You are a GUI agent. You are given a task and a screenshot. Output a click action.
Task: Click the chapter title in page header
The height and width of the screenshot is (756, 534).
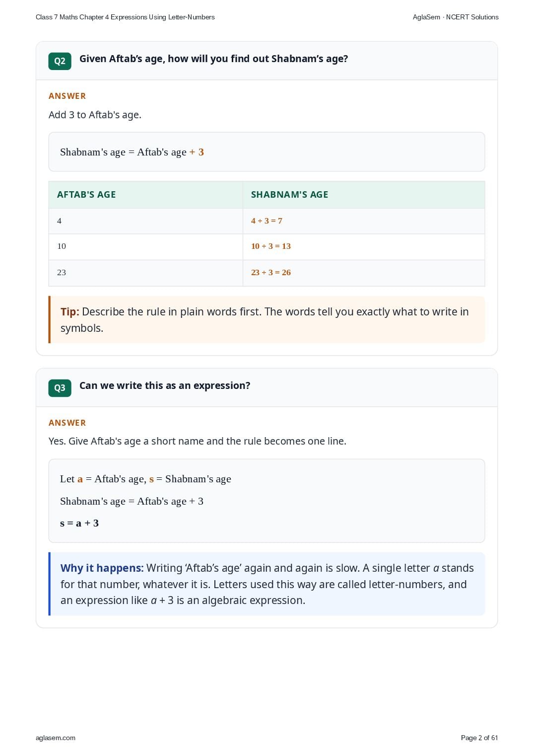125,17
